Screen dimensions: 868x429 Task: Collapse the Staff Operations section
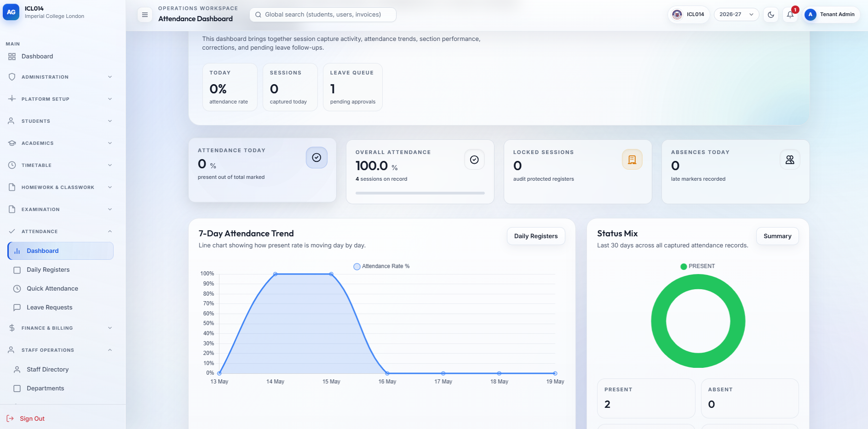click(x=60, y=350)
